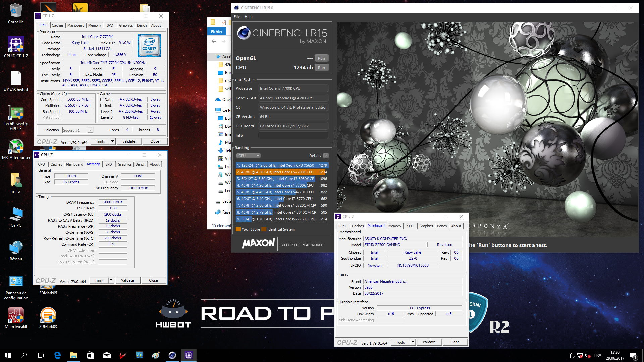Open the TechPowerUp GPU-Z desktop shortcut

coord(16,118)
